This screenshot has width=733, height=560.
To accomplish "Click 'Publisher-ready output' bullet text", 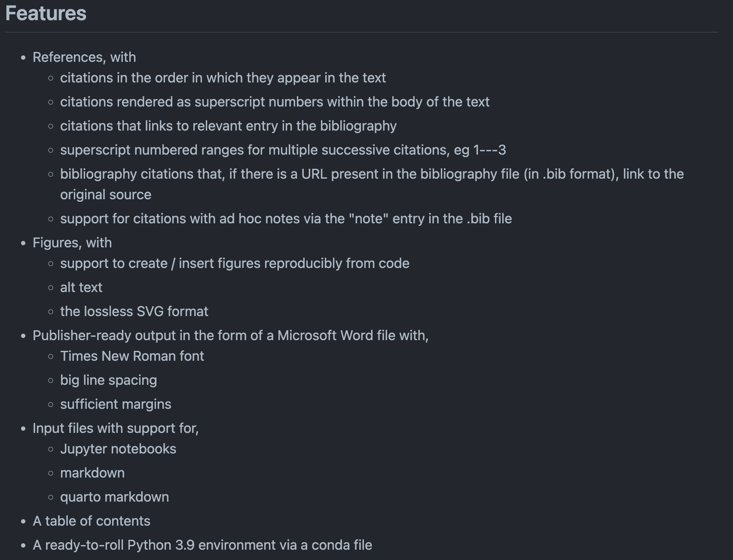I will 230,335.
